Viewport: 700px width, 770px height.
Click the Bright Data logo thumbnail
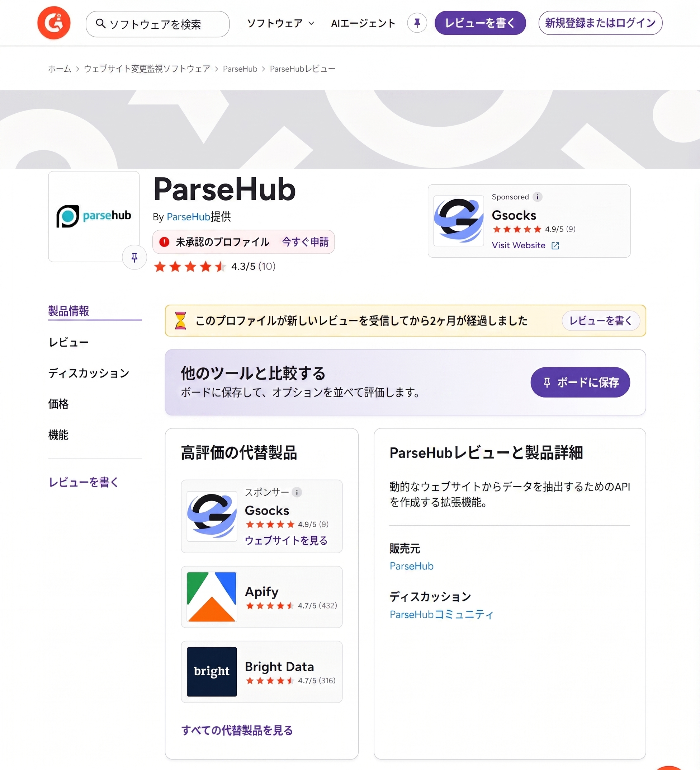[212, 672]
